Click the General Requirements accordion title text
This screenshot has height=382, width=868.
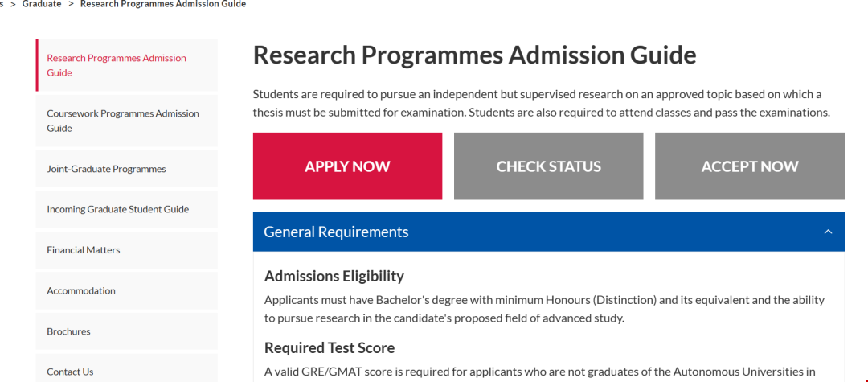click(x=336, y=232)
